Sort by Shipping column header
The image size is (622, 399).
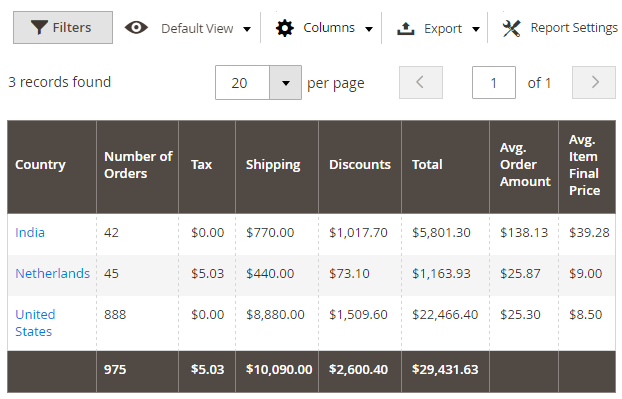pyautogui.click(x=276, y=167)
